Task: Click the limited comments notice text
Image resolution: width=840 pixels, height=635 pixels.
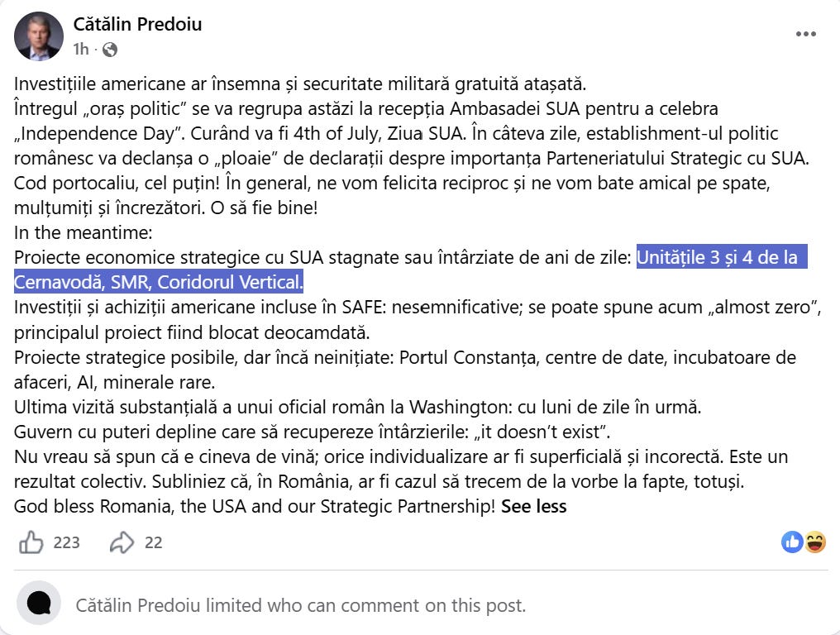Action: coord(301,605)
